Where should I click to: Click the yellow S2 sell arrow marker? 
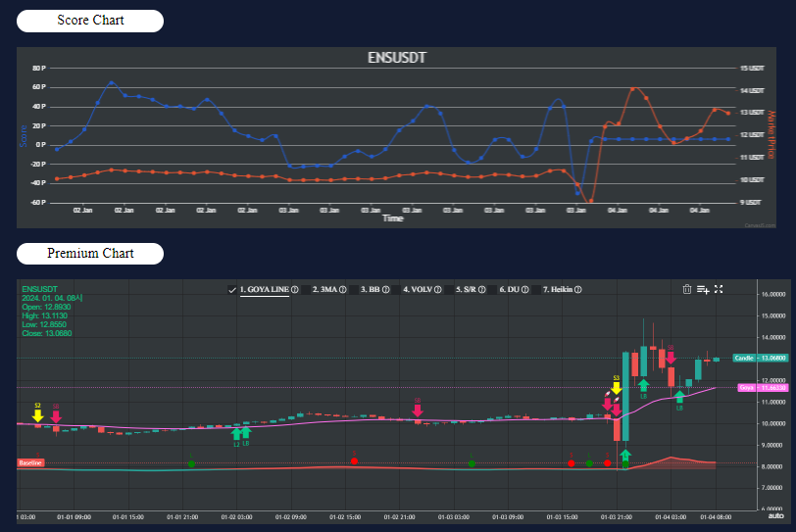pyautogui.click(x=37, y=416)
